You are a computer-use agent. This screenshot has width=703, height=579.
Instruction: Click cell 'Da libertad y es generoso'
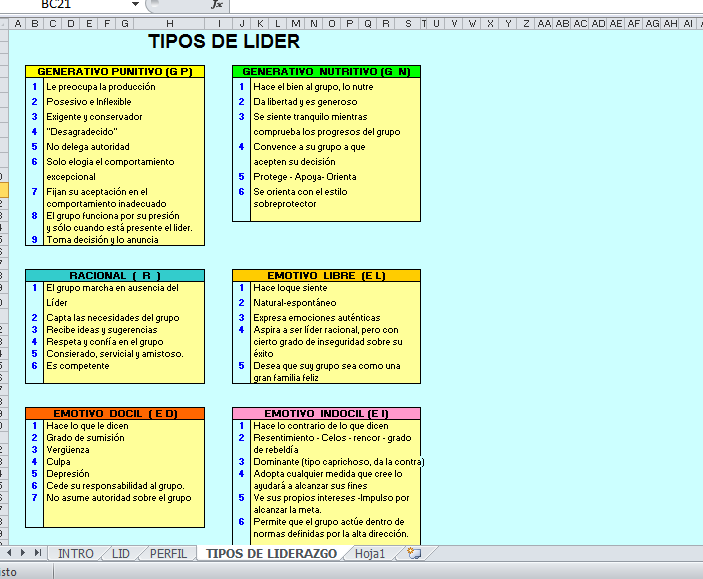point(305,102)
